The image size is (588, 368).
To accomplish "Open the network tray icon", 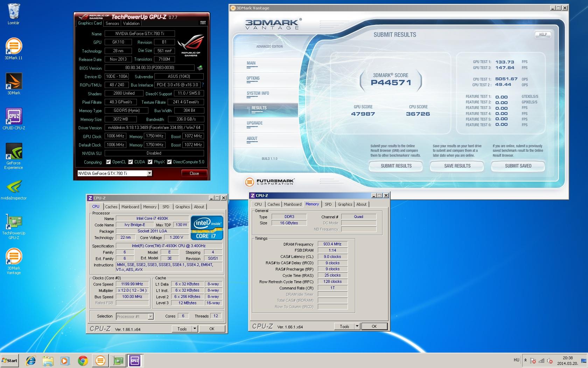I will pos(541,360).
